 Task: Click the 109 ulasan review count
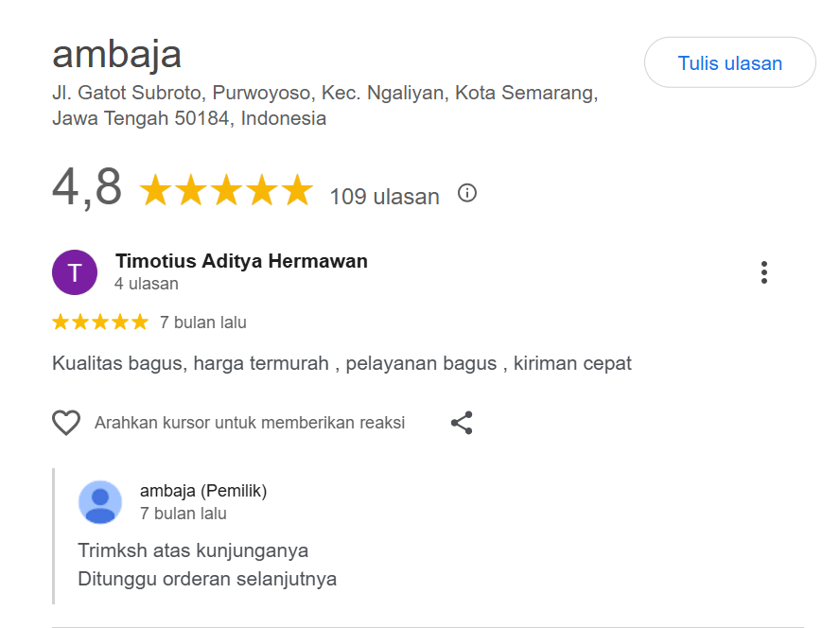coord(384,197)
